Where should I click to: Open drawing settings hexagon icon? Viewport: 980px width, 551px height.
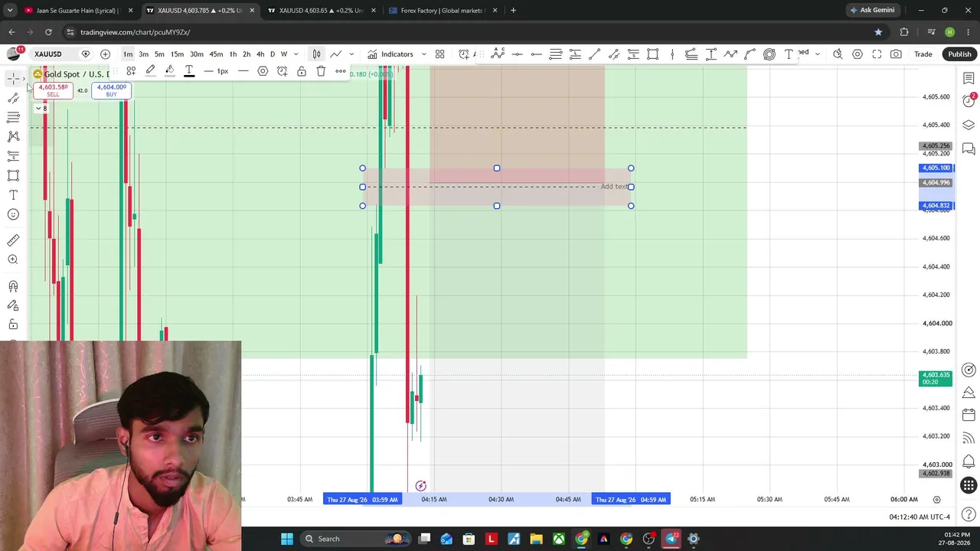click(263, 71)
